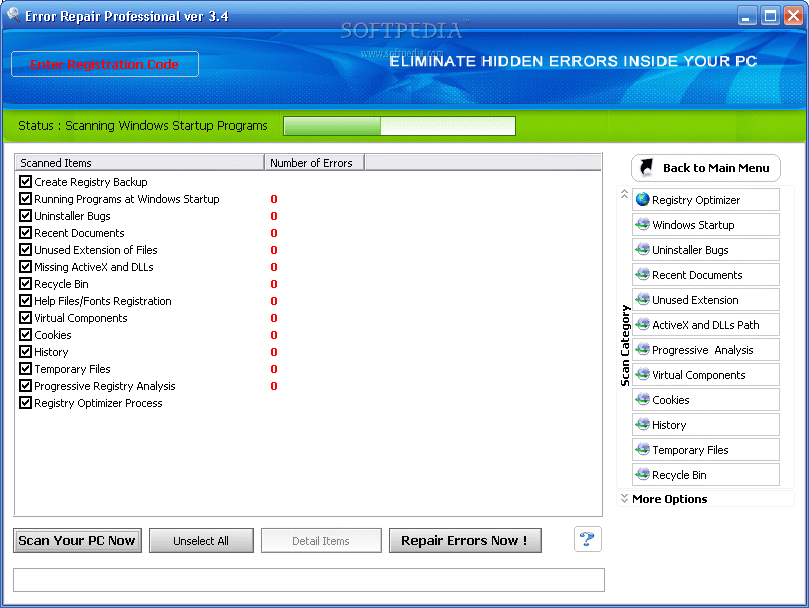Click the status text Scanning Windows Startup Programs
Image resolution: width=809 pixels, height=608 pixels.
click(x=166, y=125)
